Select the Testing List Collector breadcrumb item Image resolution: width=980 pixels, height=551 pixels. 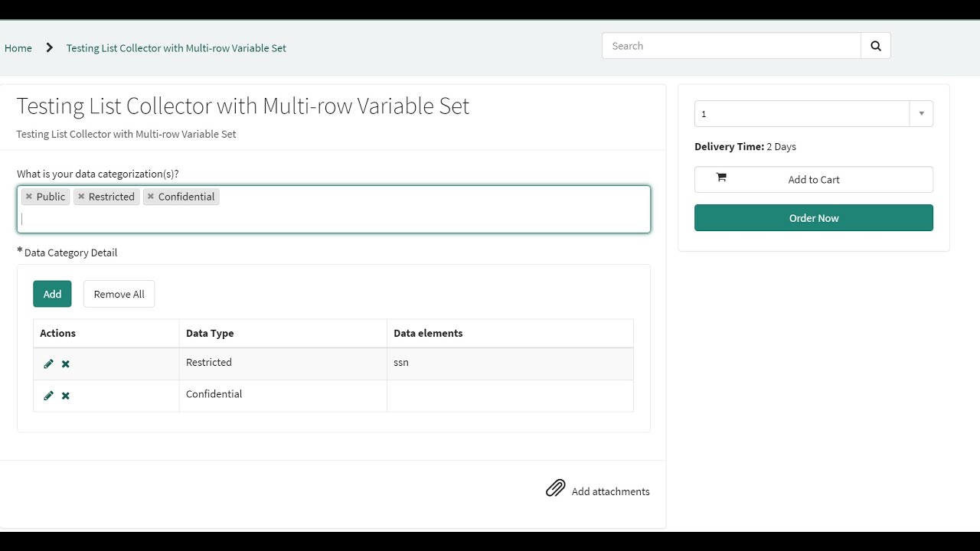pos(176,47)
